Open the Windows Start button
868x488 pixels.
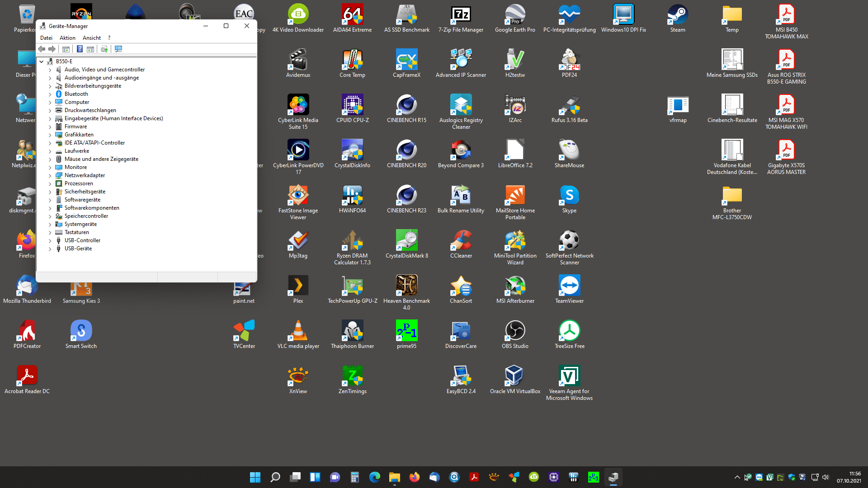tap(255, 477)
